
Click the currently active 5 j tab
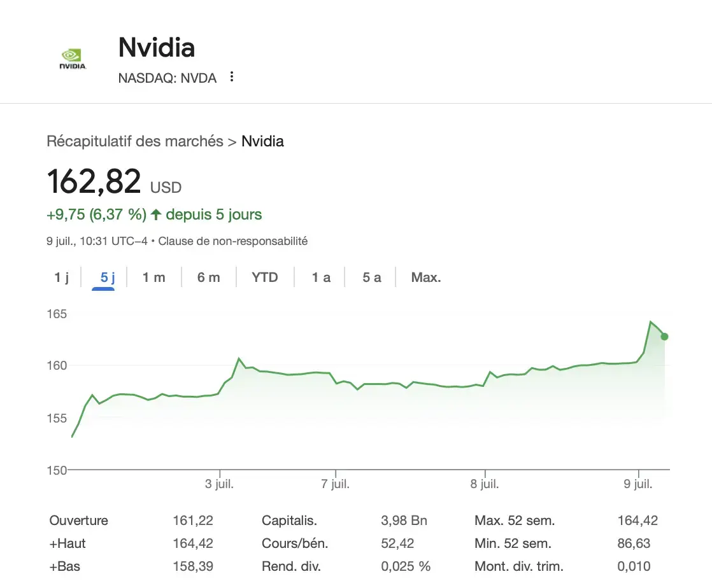tap(104, 277)
